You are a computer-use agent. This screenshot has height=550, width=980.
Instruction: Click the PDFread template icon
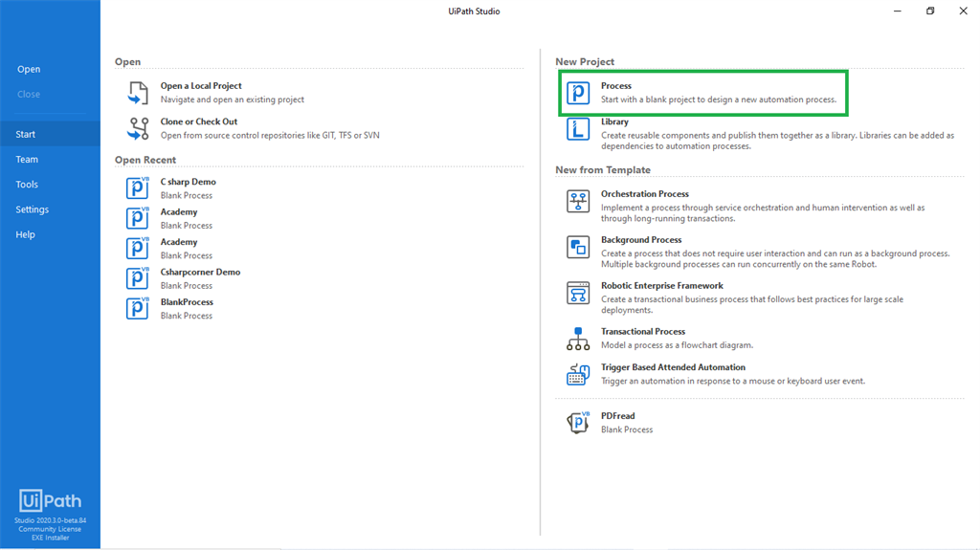pos(577,422)
